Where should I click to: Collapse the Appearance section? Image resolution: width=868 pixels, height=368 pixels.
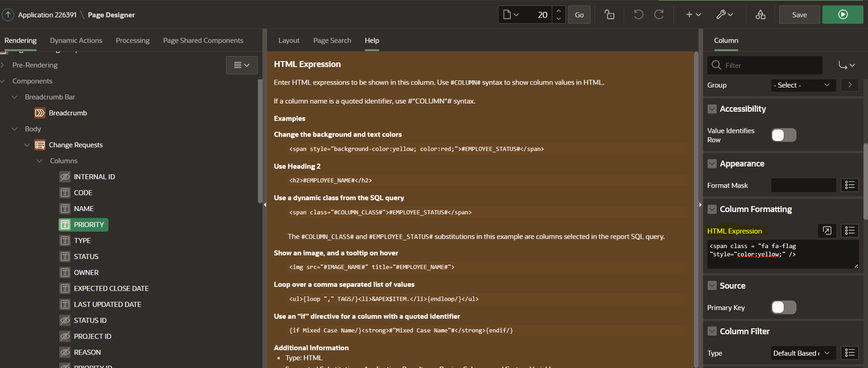712,164
